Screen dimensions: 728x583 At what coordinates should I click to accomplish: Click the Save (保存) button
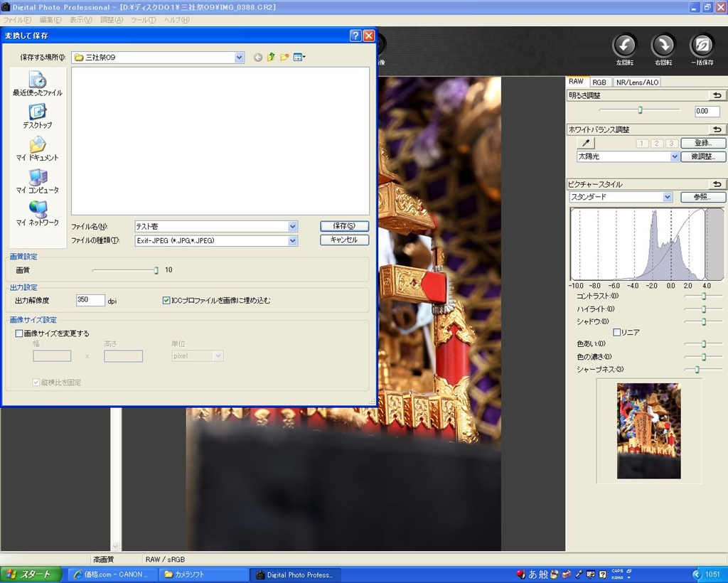344,226
